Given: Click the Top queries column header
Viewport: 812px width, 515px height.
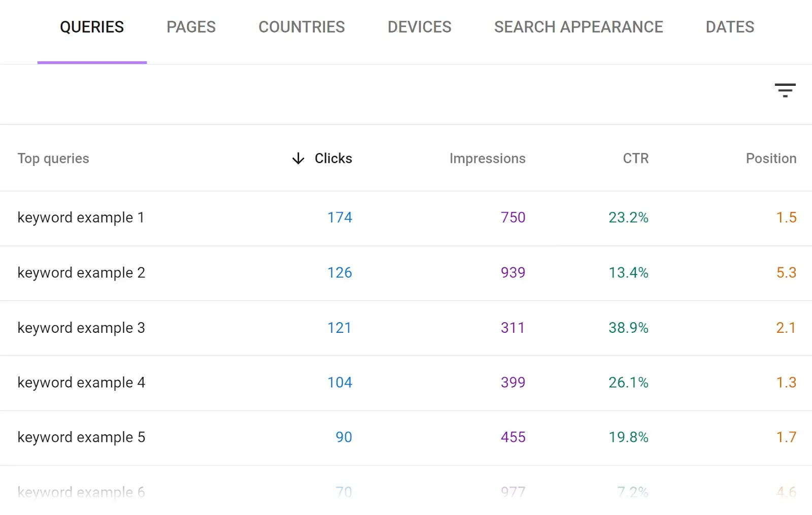Looking at the screenshot, I should tap(53, 158).
